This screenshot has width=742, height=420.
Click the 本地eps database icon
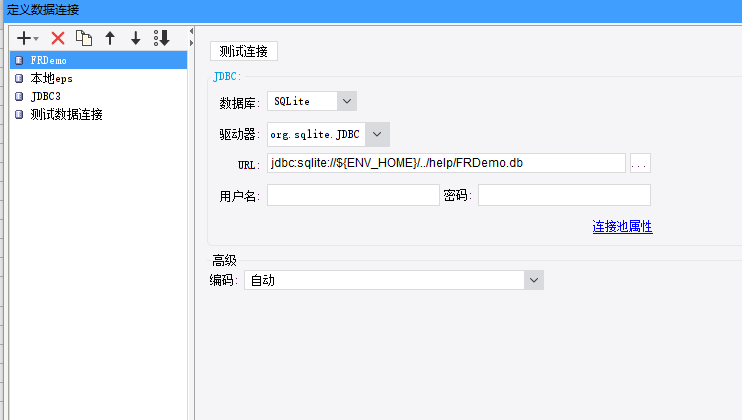click(x=19, y=78)
